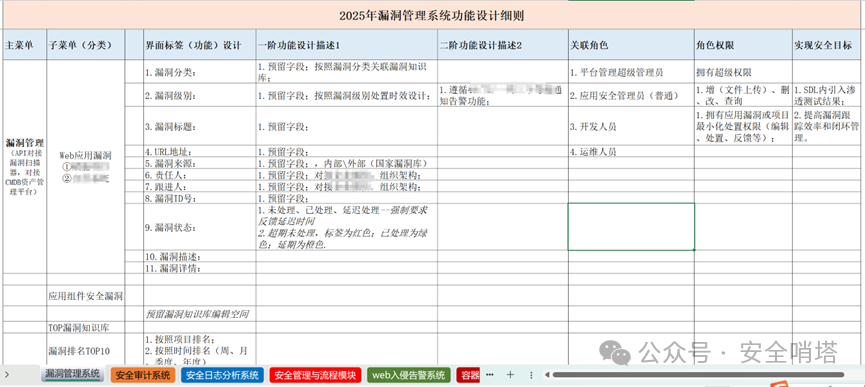This screenshot has height=387, width=865.
Task: Click cell 按照漏洞分类关联漏洞知识库
Action: pyautogui.click(x=347, y=72)
